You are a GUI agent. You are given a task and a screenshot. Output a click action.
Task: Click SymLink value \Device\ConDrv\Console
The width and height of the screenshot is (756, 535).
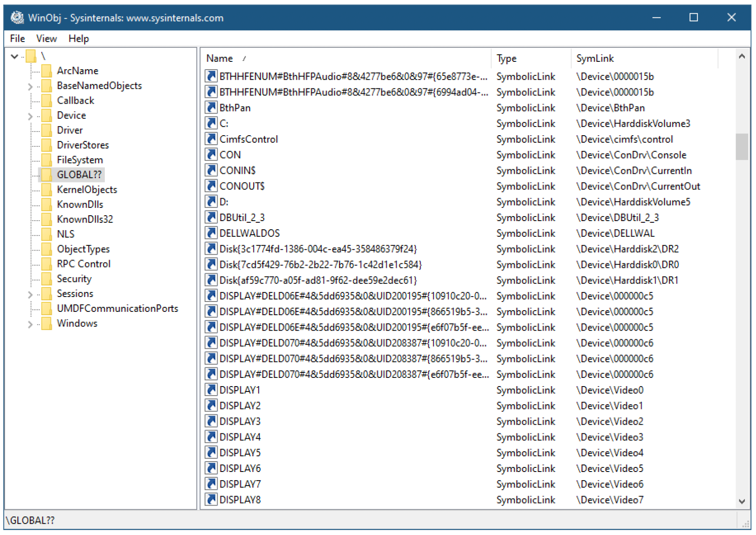(631, 155)
